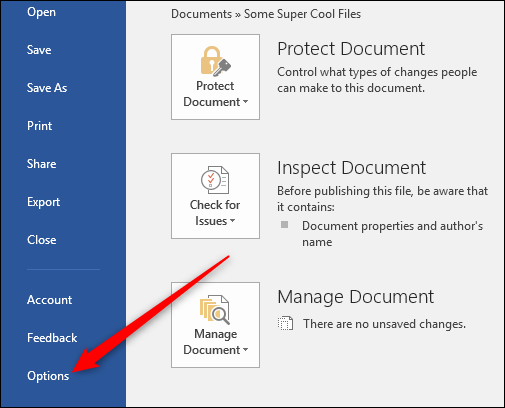Screen dimensions: 505x408
Task: Expand the Check for Issues dropdown arrow
Action: 232,220
